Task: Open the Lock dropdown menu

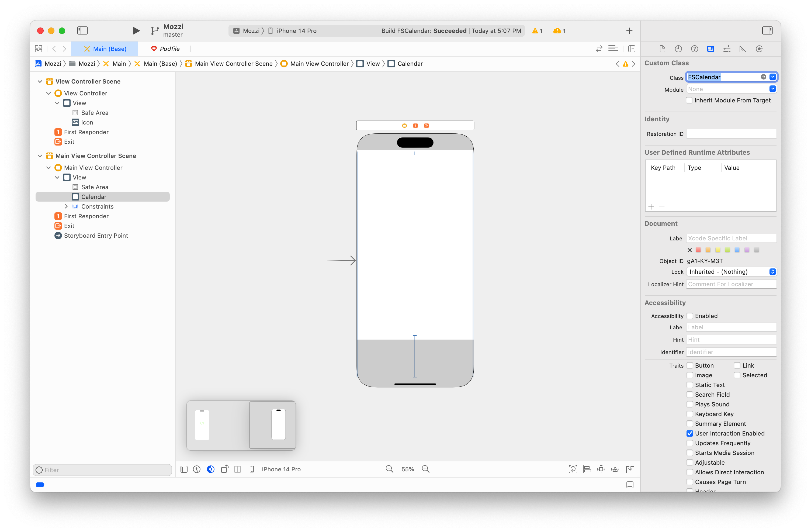Action: pos(731,272)
